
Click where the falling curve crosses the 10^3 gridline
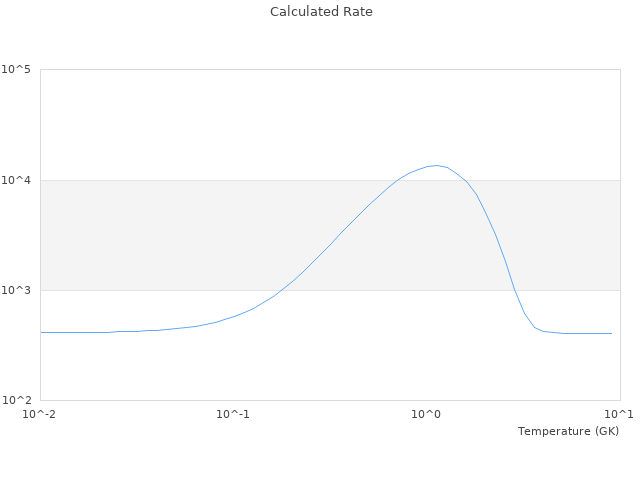click(x=514, y=290)
